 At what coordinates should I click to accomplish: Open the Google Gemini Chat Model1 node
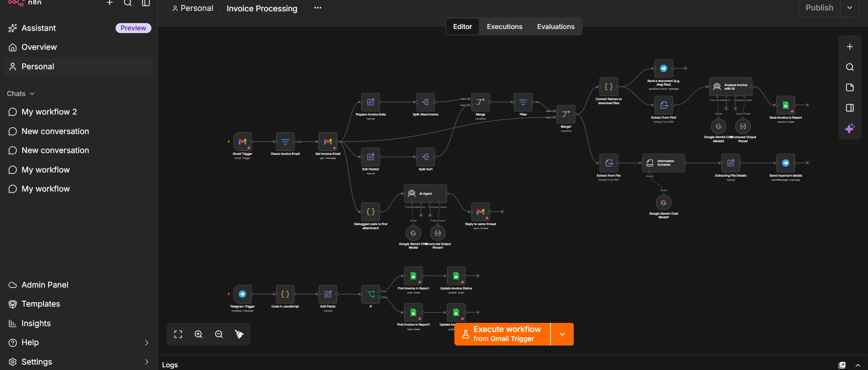664,202
